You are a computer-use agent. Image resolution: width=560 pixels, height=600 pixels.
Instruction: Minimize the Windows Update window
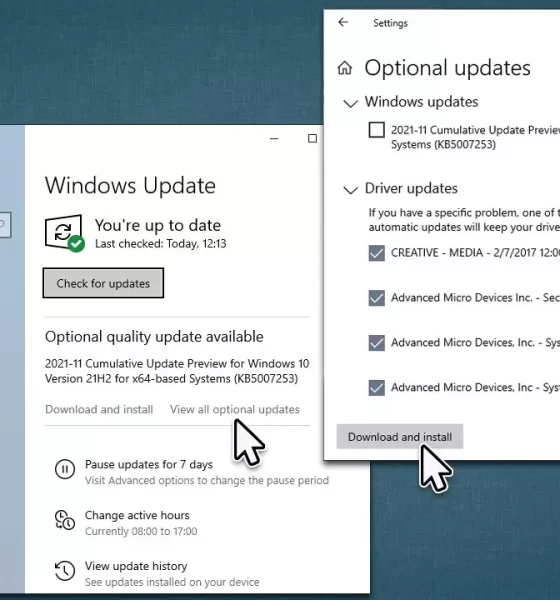(x=274, y=139)
